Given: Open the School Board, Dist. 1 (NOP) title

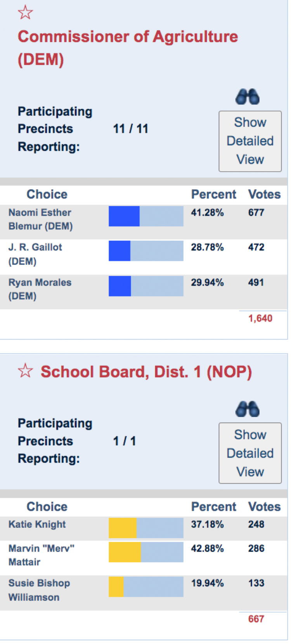Looking at the screenshot, I should coord(146,372).
